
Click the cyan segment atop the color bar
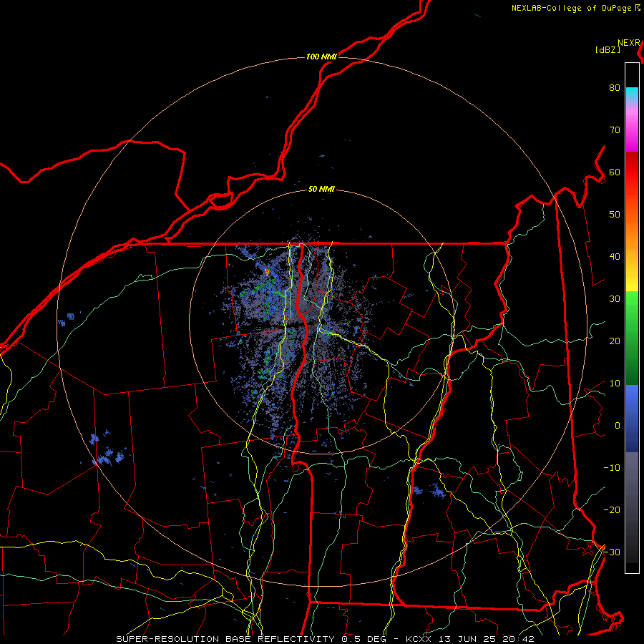click(632, 94)
